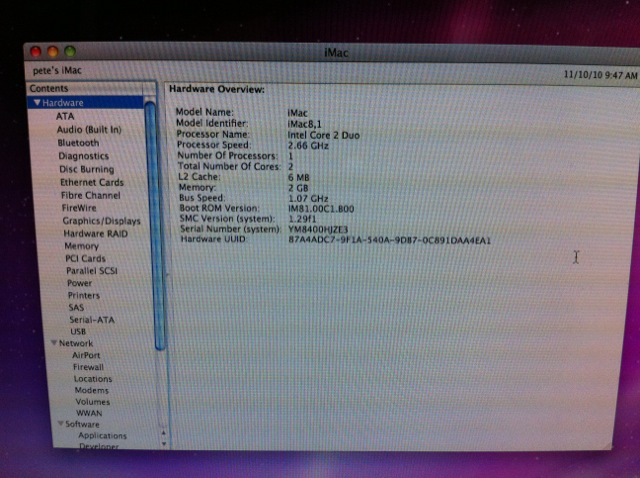Click the serial number value YM8400HJZE3
This screenshot has height=478, width=640.
318,229
